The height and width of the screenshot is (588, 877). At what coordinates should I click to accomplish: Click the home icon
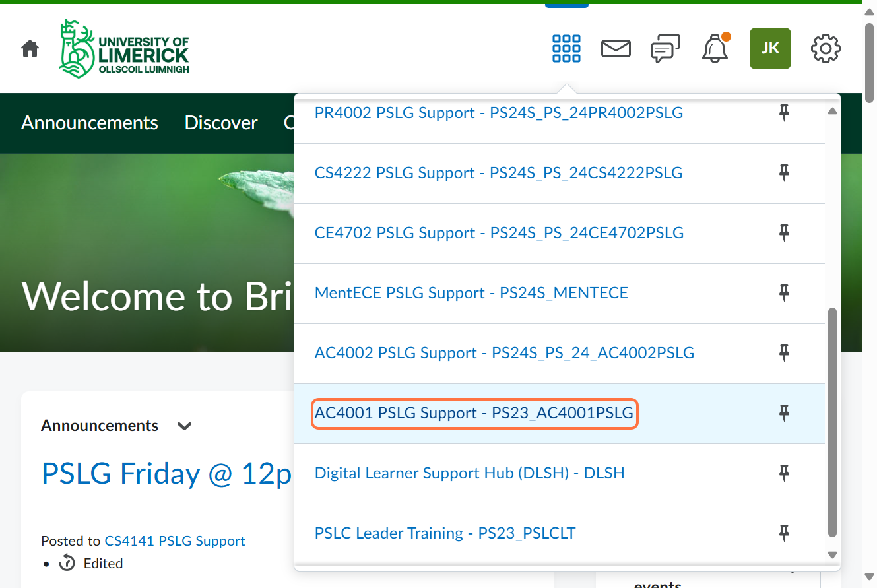click(x=30, y=49)
